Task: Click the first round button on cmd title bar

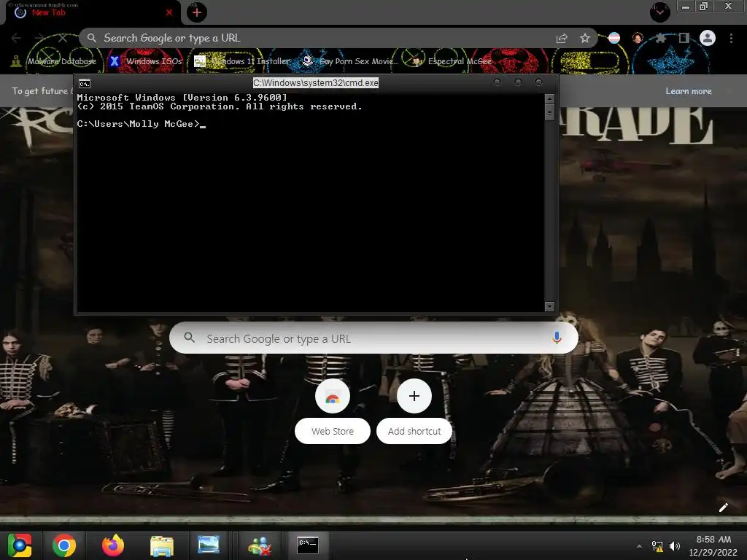Action: 497,82
